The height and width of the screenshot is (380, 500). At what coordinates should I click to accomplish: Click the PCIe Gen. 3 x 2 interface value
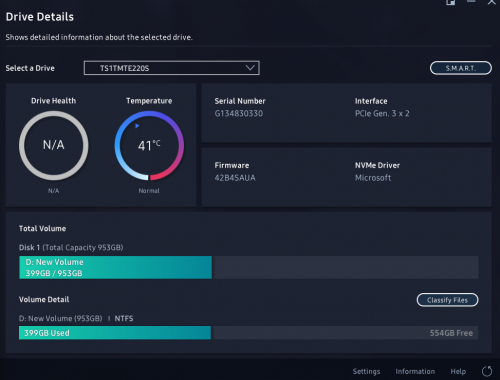coord(382,113)
